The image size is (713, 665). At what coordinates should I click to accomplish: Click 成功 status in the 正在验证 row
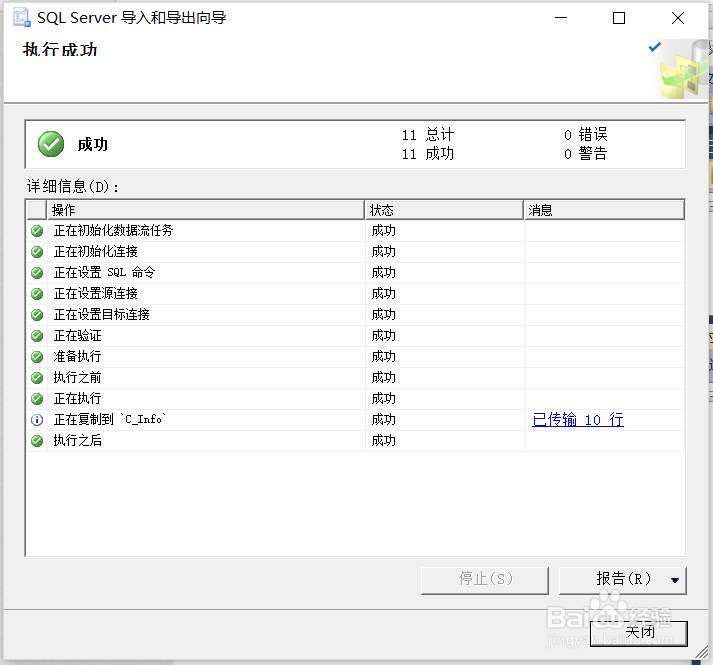383,336
